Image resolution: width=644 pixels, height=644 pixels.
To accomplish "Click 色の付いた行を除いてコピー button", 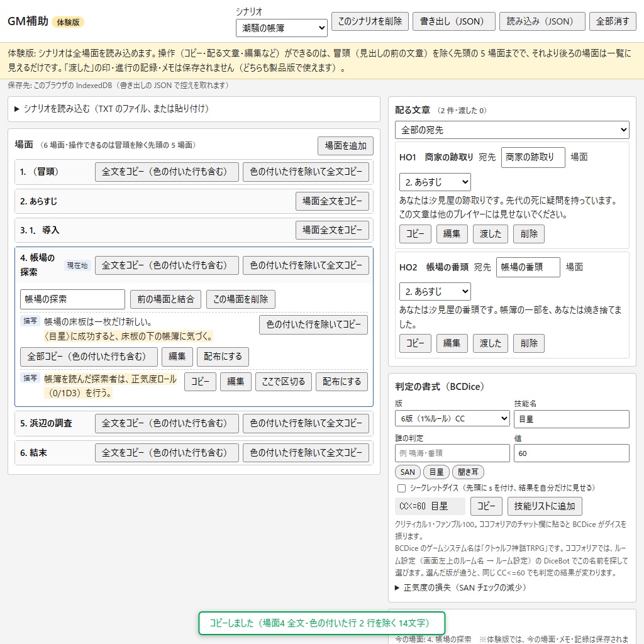I will 313,325.
